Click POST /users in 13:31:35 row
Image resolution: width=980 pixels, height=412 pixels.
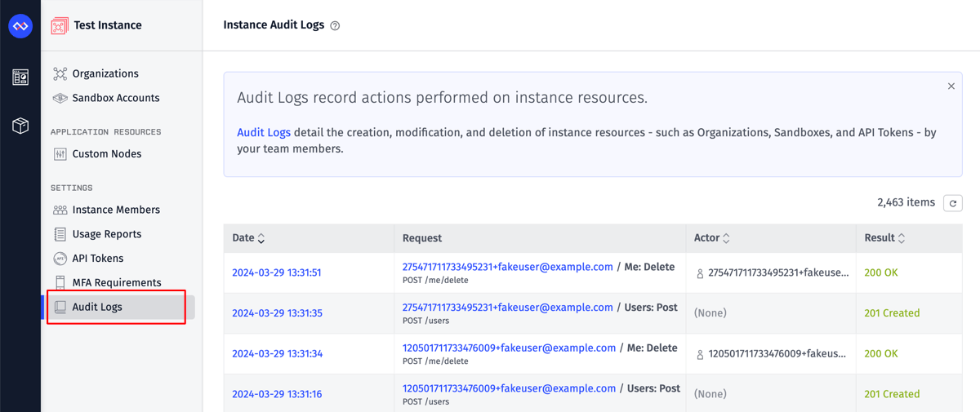(426, 321)
